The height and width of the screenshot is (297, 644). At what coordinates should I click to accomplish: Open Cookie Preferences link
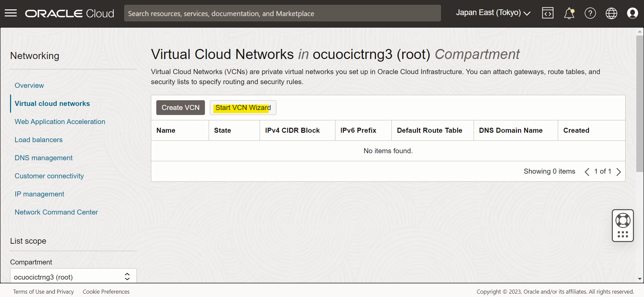[106, 292]
